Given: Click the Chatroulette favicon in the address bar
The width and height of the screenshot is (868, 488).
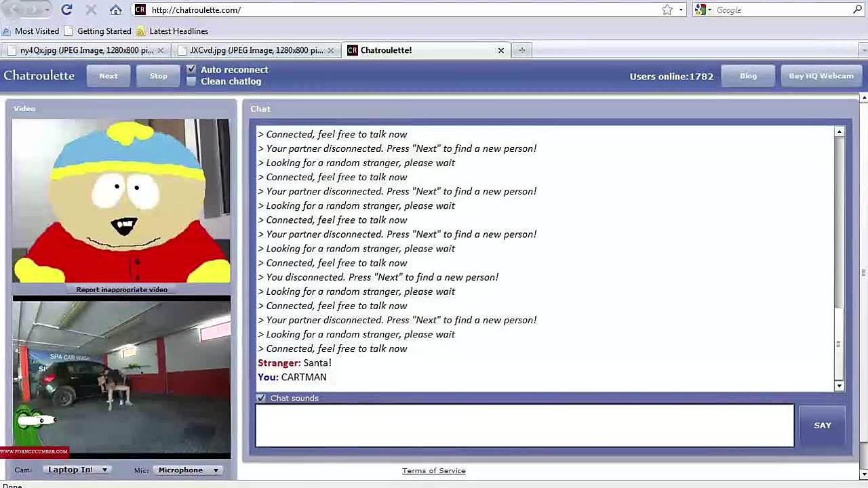Looking at the screenshot, I should coord(140,9).
